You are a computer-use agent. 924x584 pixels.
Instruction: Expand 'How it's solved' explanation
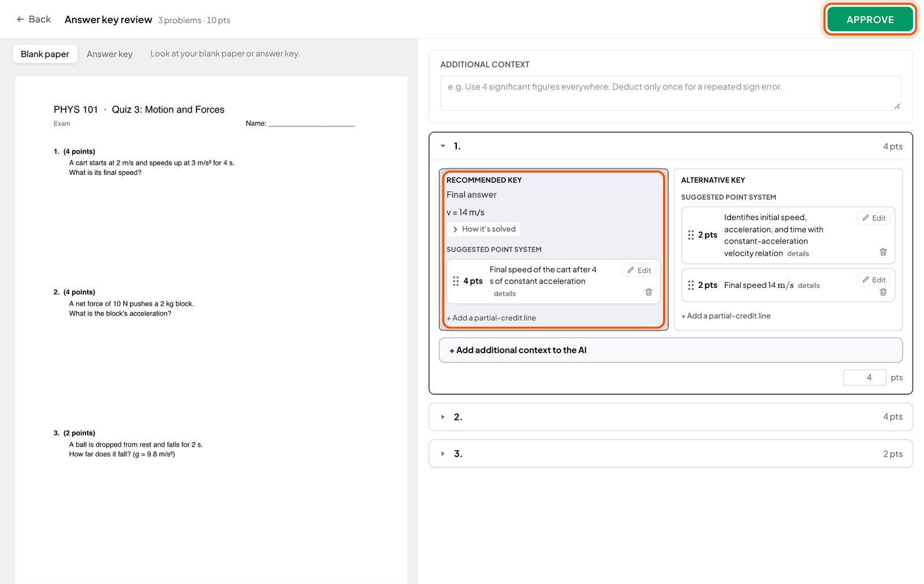pyautogui.click(x=483, y=229)
